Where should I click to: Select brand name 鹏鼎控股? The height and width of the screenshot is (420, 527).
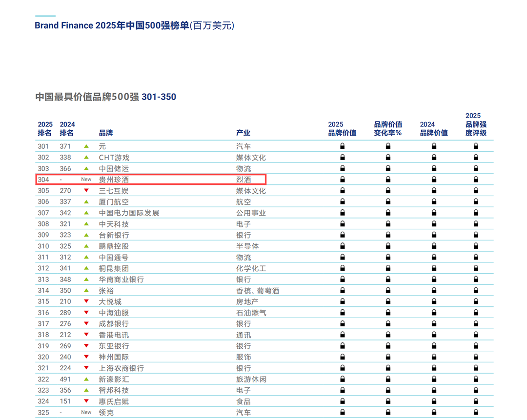[114, 246]
